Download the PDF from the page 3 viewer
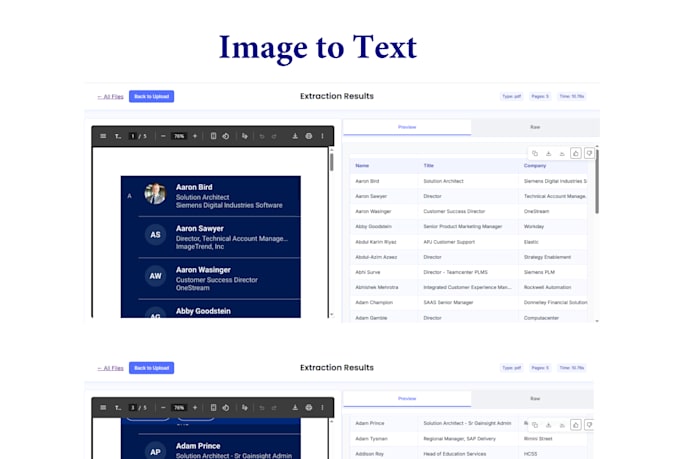The width and height of the screenshot is (680, 459). click(x=295, y=408)
